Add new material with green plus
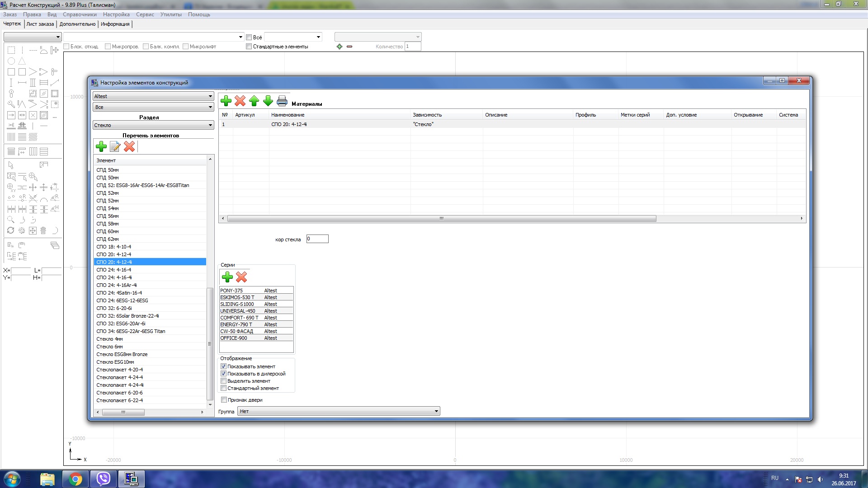 (226, 101)
